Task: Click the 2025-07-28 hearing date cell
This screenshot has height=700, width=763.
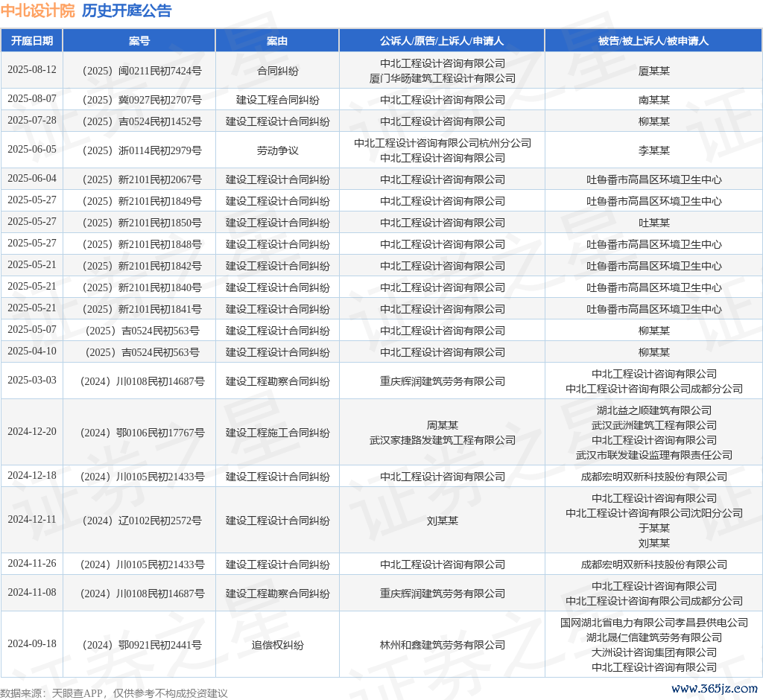Action: [32, 121]
